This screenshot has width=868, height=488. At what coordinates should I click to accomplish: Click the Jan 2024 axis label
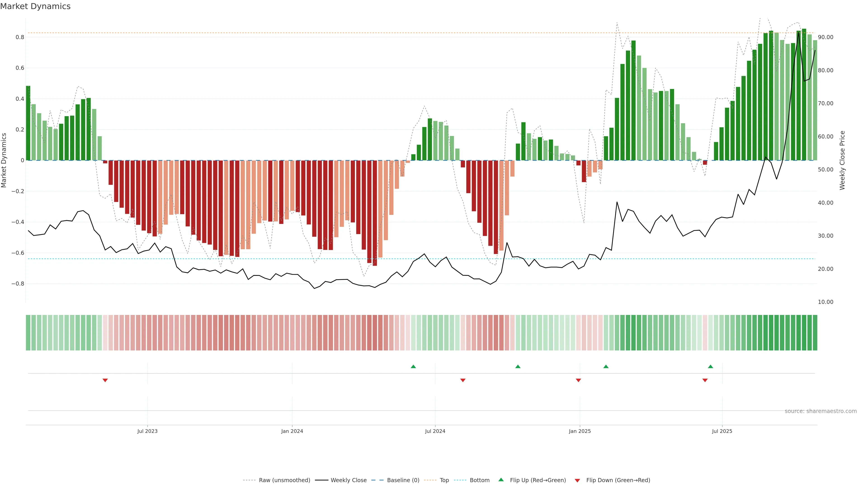tap(292, 431)
